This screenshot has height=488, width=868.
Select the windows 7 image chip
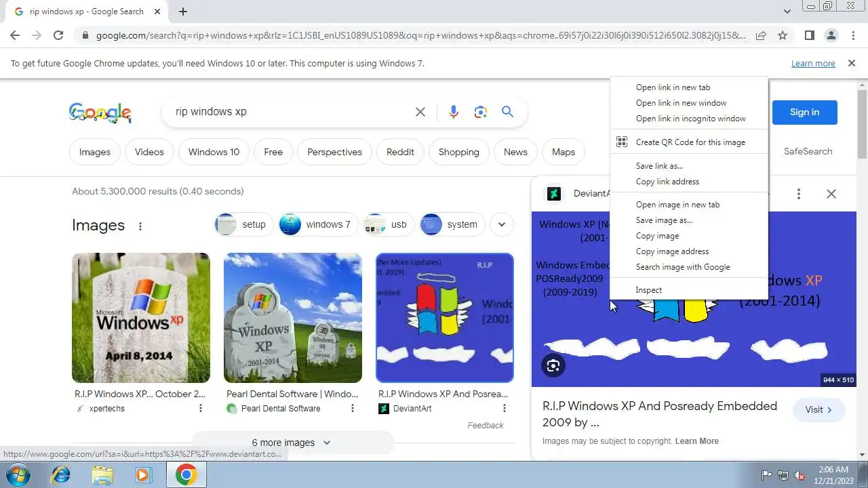pyautogui.click(x=318, y=224)
